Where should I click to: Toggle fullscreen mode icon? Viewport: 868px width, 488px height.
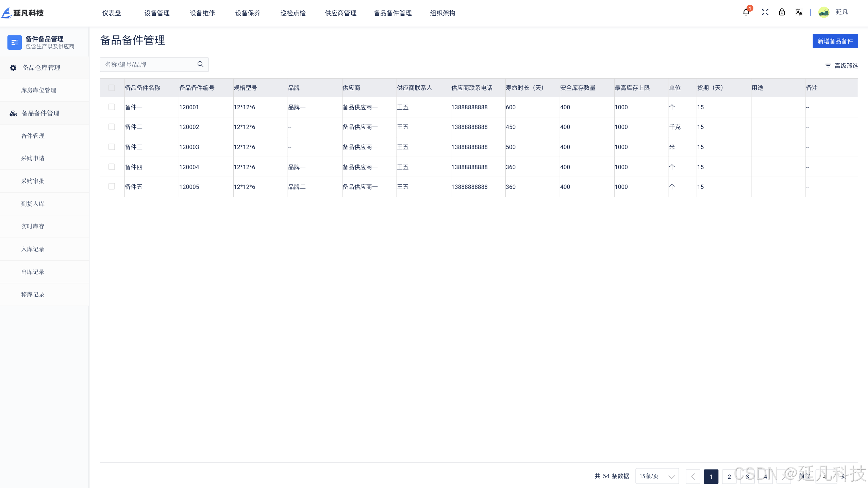765,12
